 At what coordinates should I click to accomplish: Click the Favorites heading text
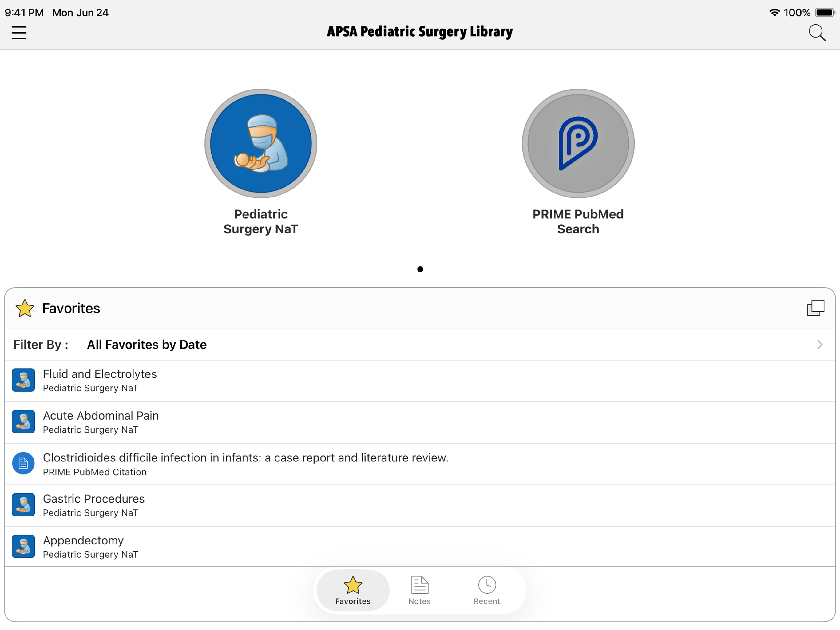point(71,308)
